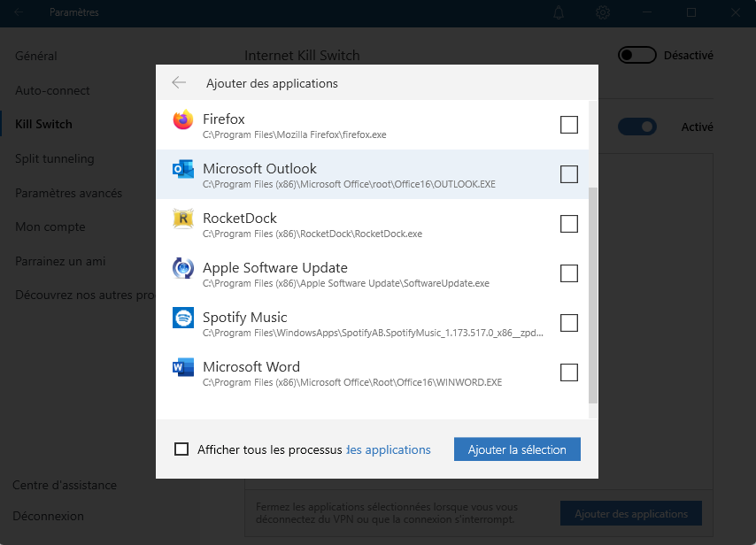This screenshot has height=545, width=756.
Task: Open the Mon compte tab
Action: 50,226
